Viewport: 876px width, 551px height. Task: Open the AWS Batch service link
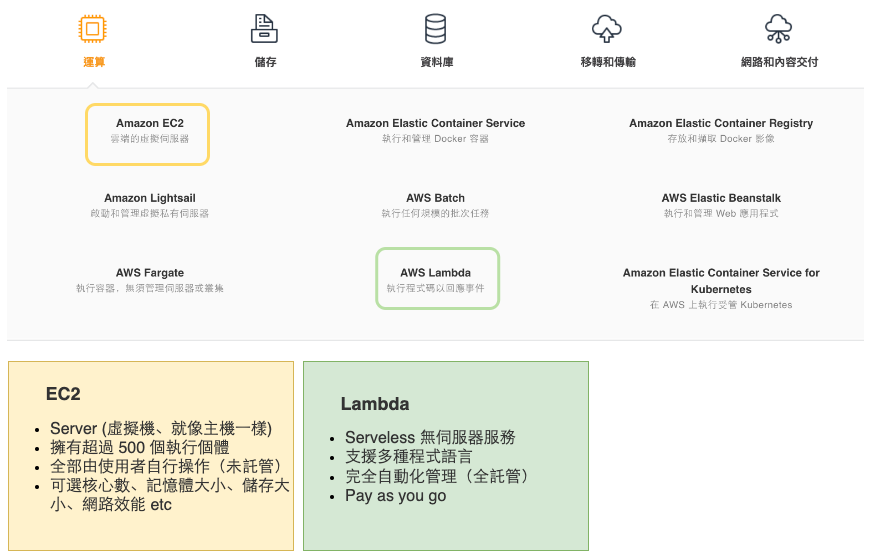tap(435, 198)
